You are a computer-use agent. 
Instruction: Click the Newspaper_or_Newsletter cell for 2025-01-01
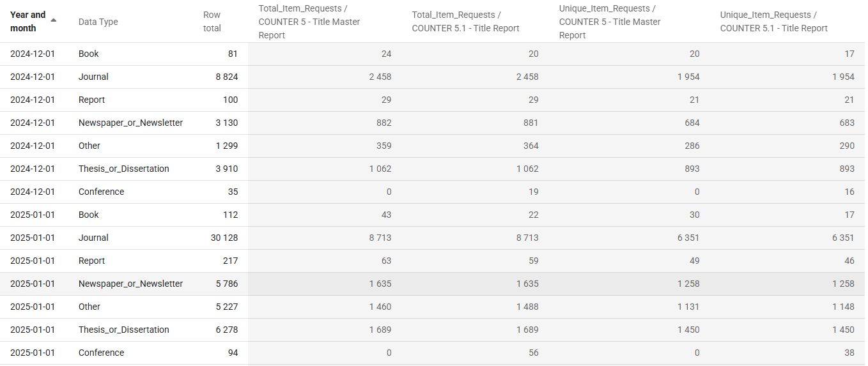(x=131, y=284)
